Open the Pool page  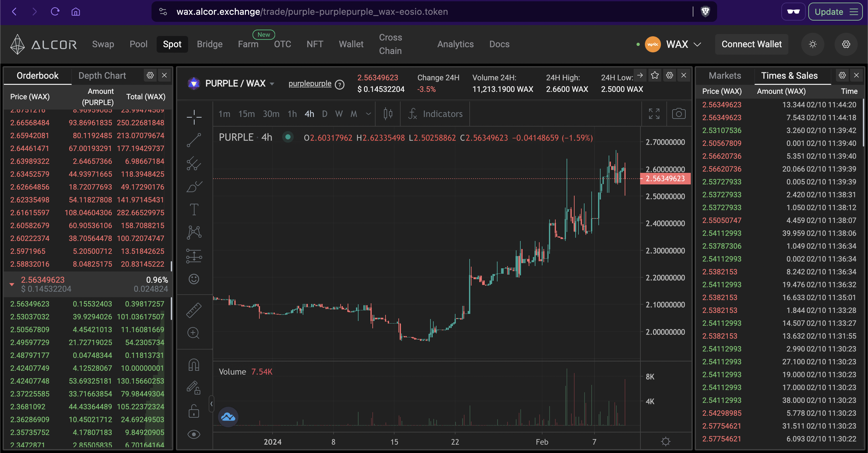(138, 44)
